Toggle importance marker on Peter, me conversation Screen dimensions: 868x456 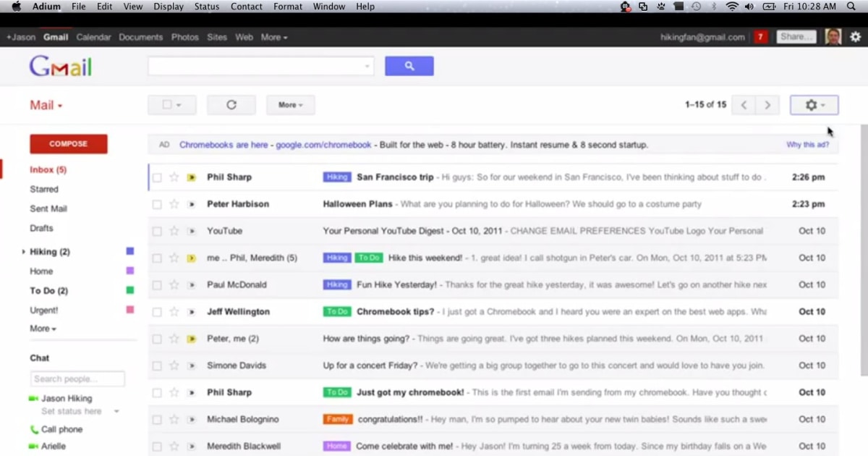(x=192, y=339)
